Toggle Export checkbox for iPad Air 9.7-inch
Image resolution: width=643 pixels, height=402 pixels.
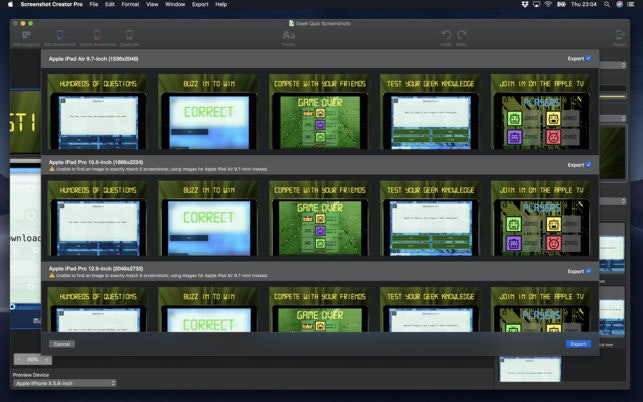(588, 58)
